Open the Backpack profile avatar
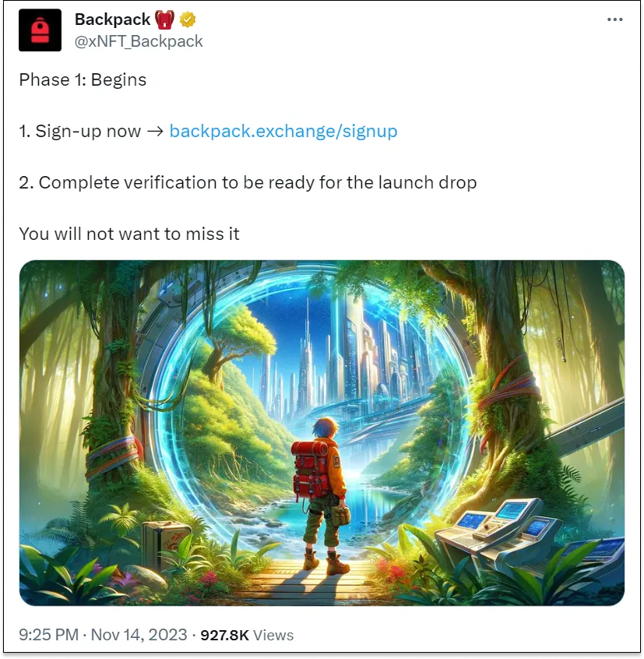The image size is (644, 659). point(40,30)
